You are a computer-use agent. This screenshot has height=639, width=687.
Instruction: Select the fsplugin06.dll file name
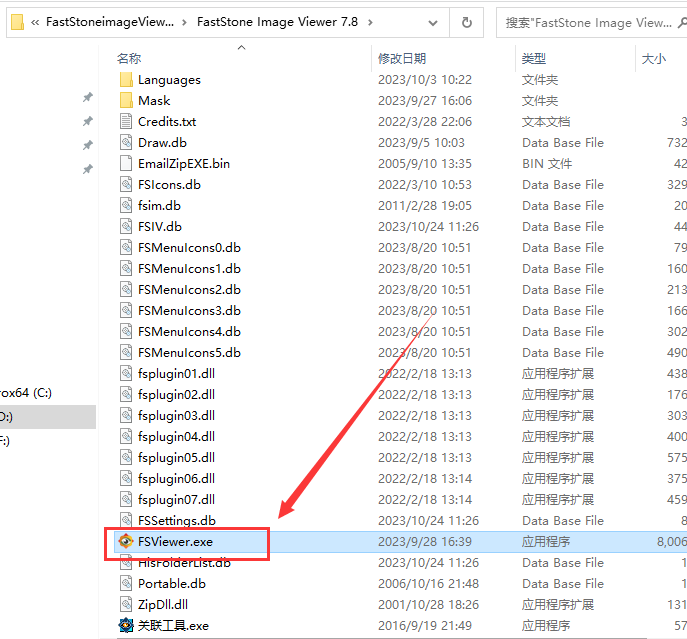pyautogui.click(x=176, y=479)
